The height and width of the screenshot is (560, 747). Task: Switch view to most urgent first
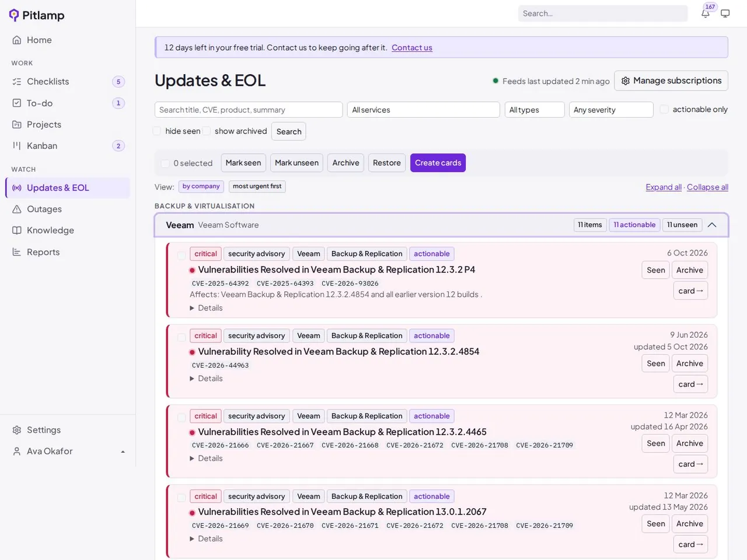pyautogui.click(x=257, y=187)
